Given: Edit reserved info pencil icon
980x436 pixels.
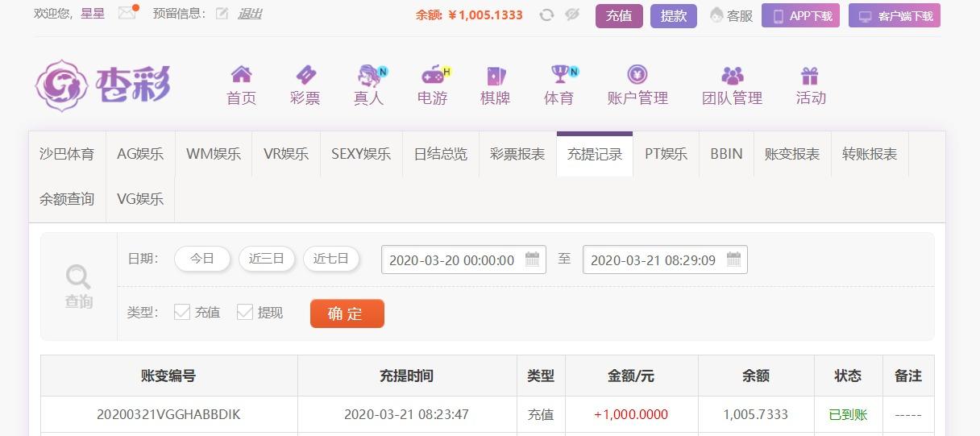Looking at the screenshot, I should [x=222, y=14].
